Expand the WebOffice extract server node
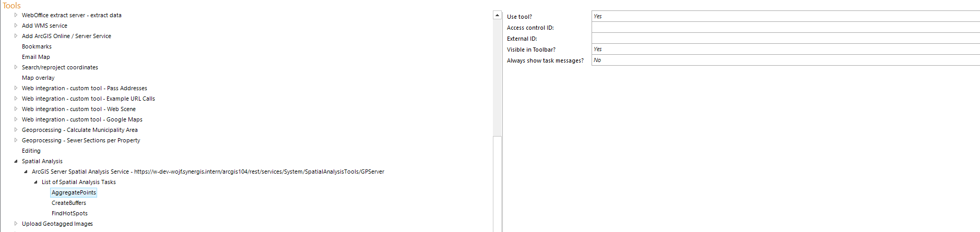The width and height of the screenshot is (980, 232). point(16,15)
